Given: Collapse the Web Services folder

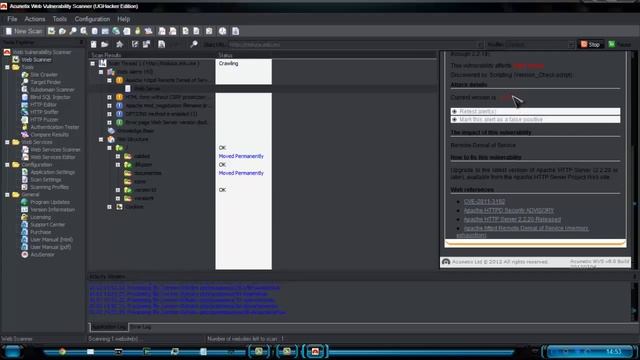Looking at the screenshot, I should tap(7, 142).
